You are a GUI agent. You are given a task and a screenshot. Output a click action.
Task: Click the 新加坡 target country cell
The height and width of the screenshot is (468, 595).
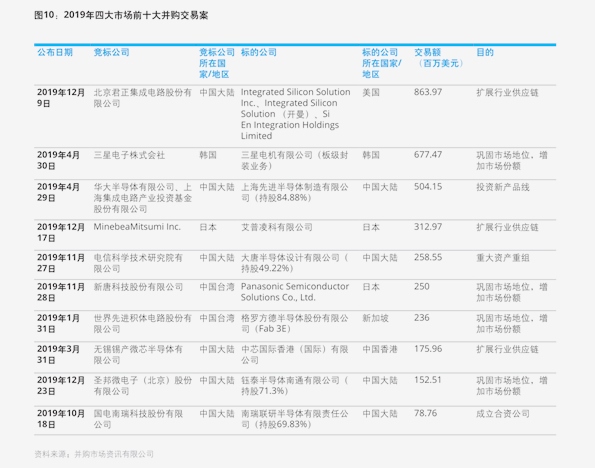375,318
